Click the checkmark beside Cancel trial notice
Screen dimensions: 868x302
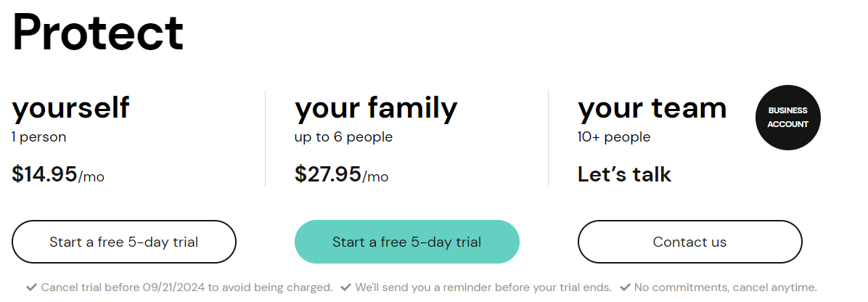[31, 287]
